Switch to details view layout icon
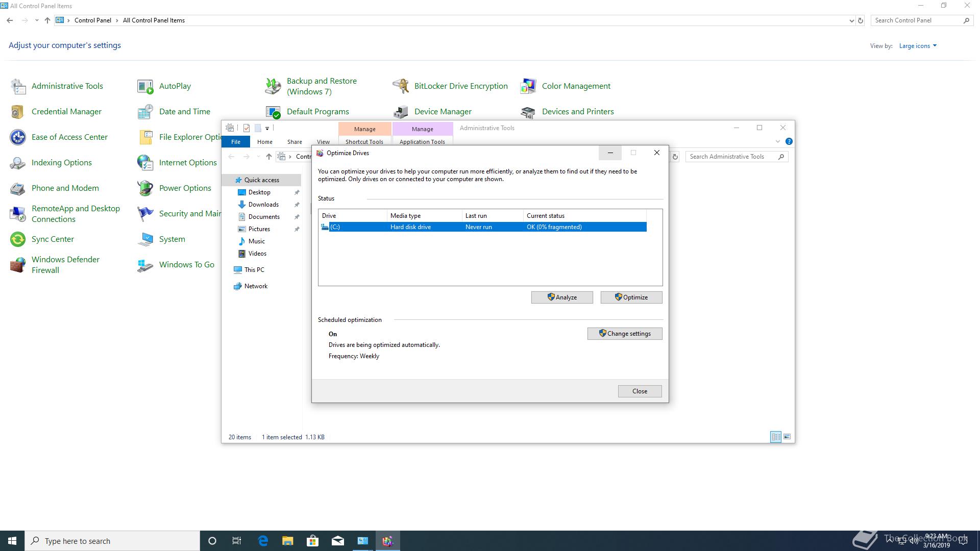This screenshot has width=980, height=551. tap(776, 437)
